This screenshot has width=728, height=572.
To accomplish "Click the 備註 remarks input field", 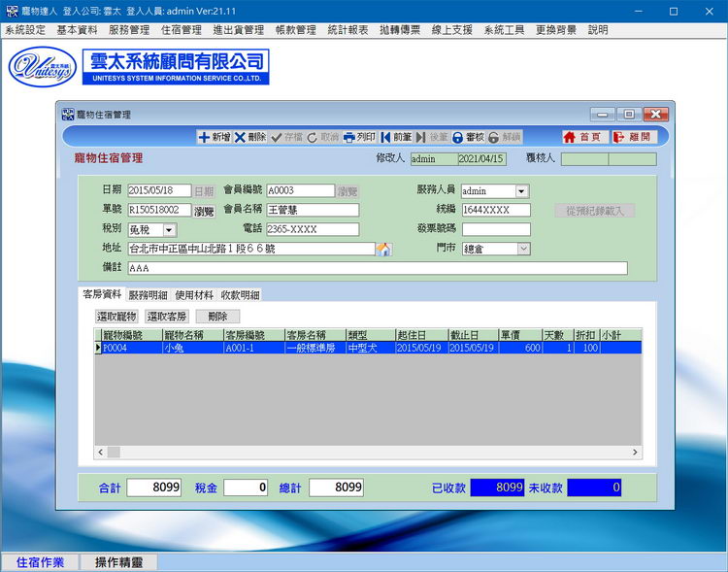I will [x=377, y=268].
